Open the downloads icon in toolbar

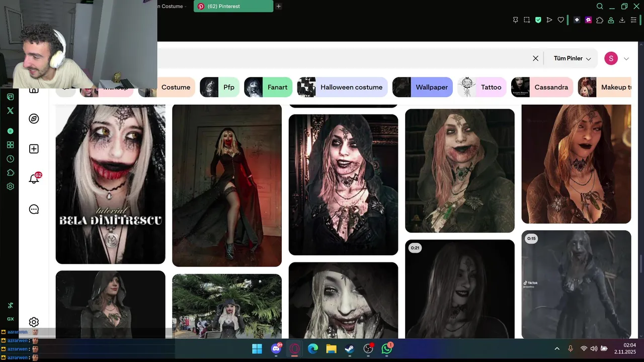[622, 20]
